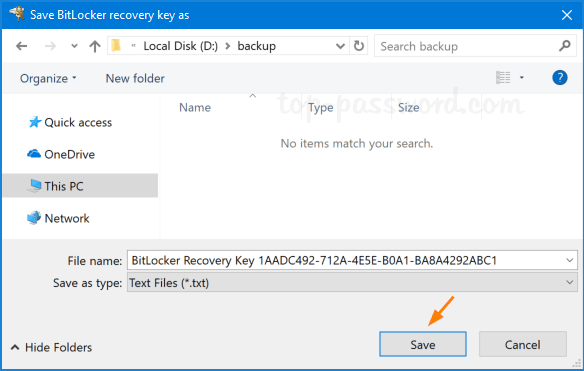Cancel saving the recovery key

pyautogui.click(x=523, y=344)
